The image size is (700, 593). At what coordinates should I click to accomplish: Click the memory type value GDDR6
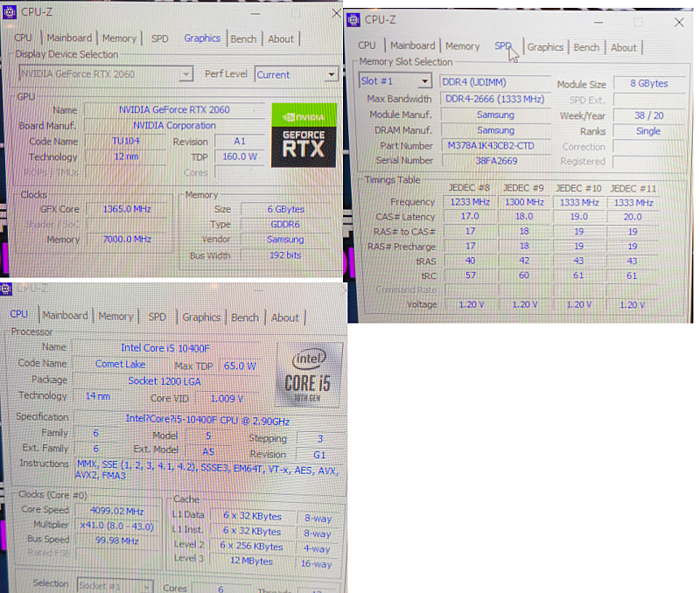pyautogui.click(x=285, y=224)
